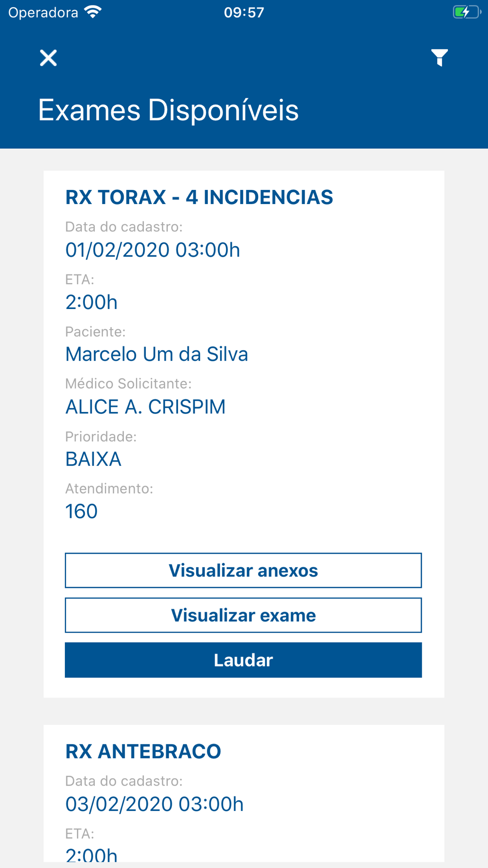The width and height of the screenshot is (488, 868).
Task: Tap the first card's ETA value 2:00h
Action: pyautogui.click(x=91, y=302)
